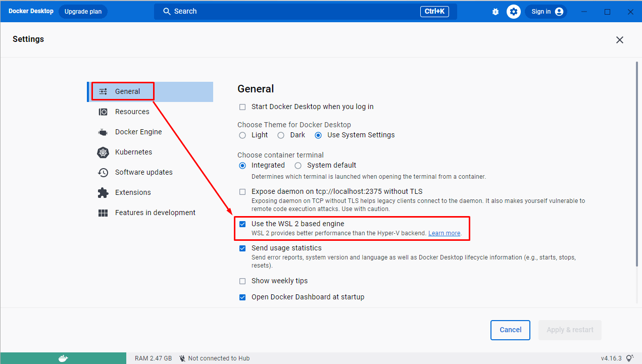
Task: Go to Software updates section
Action: click(150, 172)
